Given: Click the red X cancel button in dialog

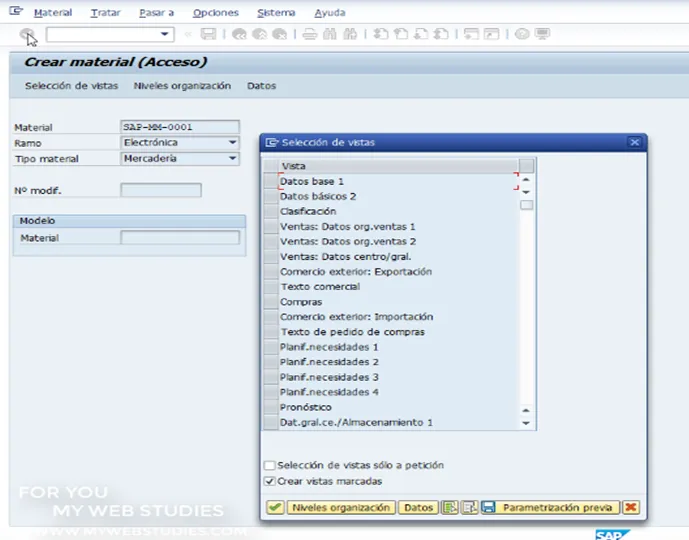Looking at the screenshot, I should coord(631,507).
